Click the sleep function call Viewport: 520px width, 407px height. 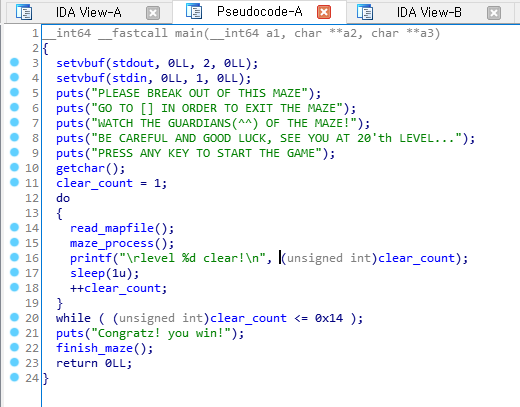pos(87,273)
